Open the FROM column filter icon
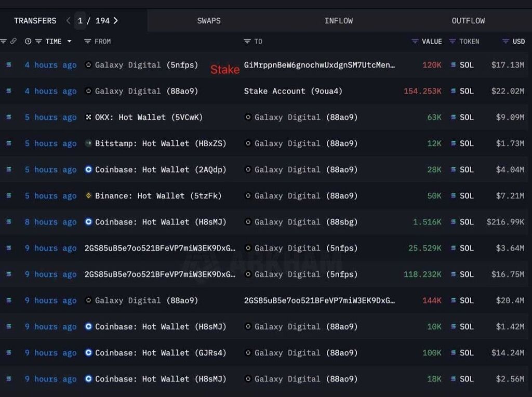The height and width of the screenshot is (397, 532). [x=88, y=42]
